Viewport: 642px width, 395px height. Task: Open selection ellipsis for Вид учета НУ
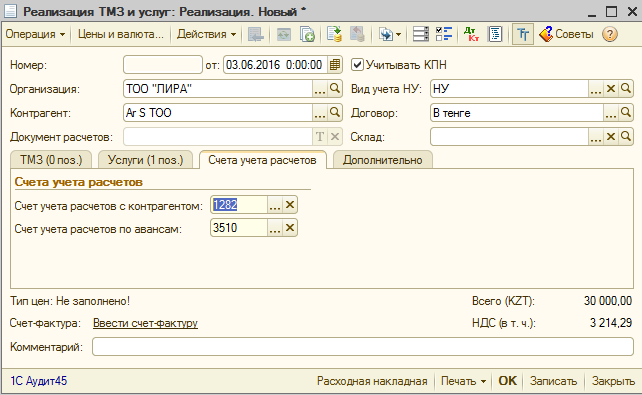point(596,88)
